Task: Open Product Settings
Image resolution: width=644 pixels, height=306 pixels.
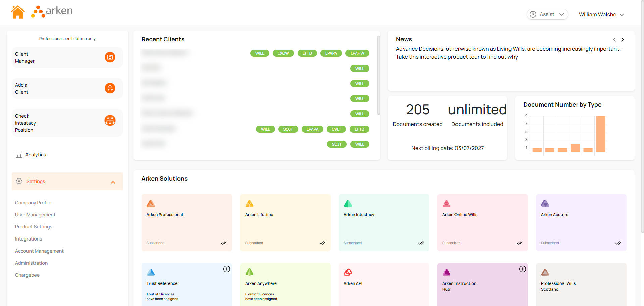Action: pos(34,227)
